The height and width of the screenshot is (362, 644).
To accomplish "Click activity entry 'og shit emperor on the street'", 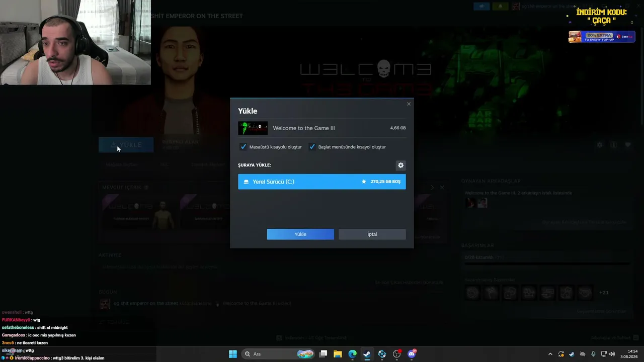I will coord(146,304).
